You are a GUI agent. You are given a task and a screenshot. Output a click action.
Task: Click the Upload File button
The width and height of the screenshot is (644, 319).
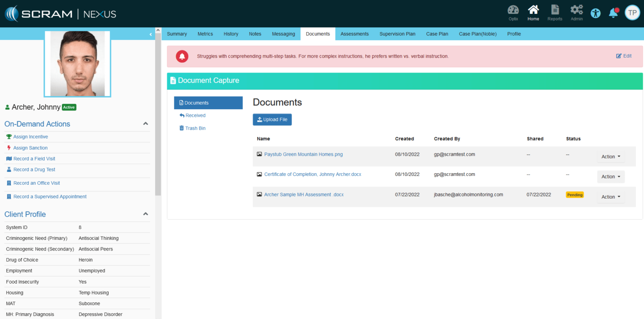272,119
